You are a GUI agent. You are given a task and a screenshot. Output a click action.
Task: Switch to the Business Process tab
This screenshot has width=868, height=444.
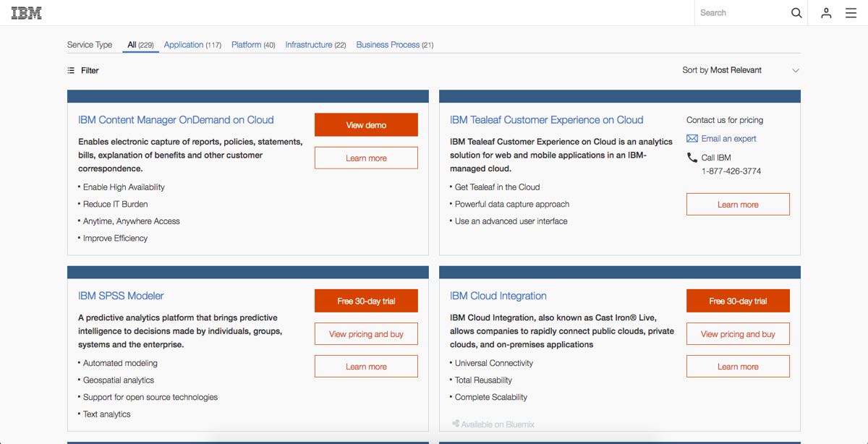tap(395, 45)
